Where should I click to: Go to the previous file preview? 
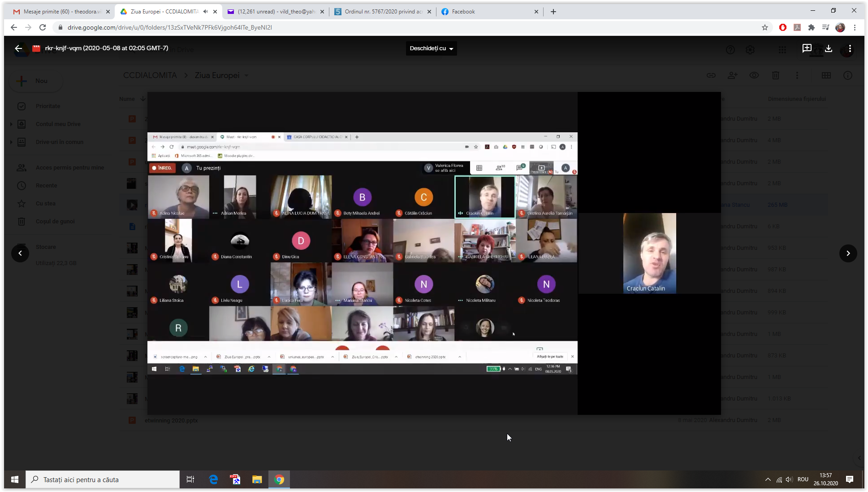[x=20, y=253]
